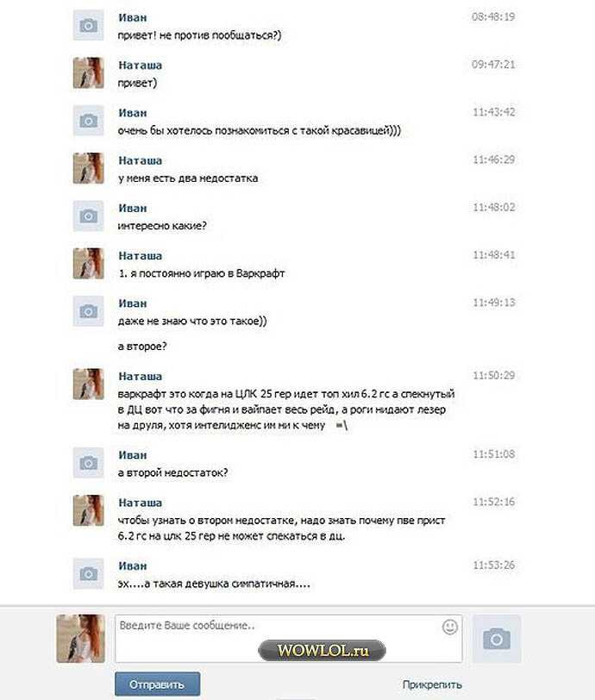The width and height of the screenshot is (595, 700).
Task: Click the Отправить send button
Action: 157,684
